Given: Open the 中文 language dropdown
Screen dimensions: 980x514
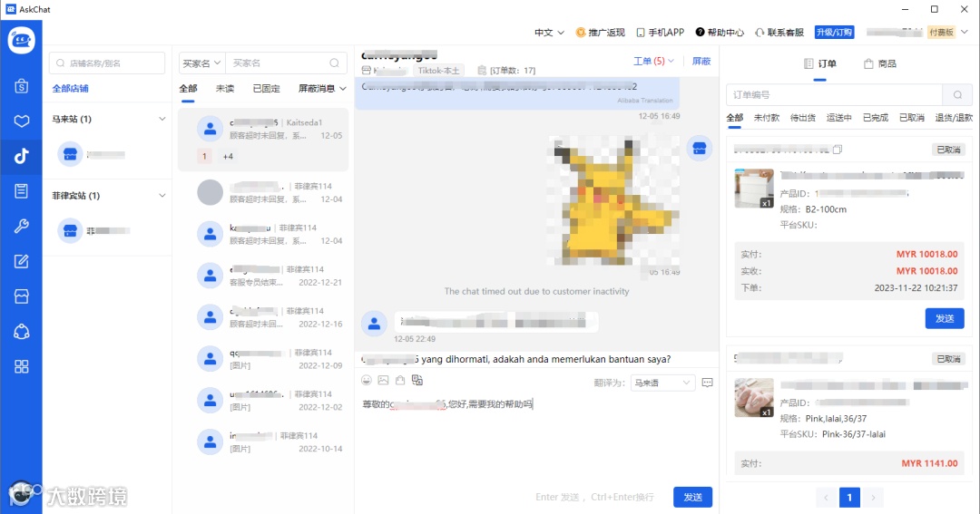Looking at the screenshot, I should pyautogui.click(x=549, y=33).
